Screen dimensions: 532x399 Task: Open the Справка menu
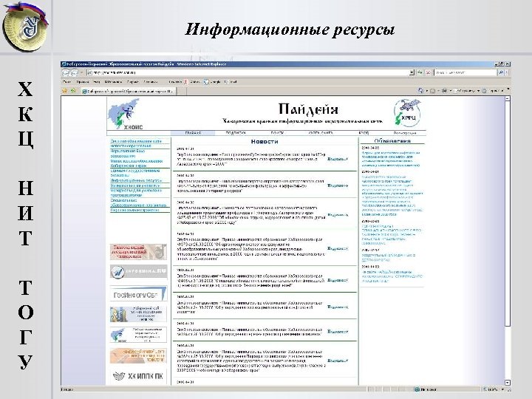coord(150,82)
